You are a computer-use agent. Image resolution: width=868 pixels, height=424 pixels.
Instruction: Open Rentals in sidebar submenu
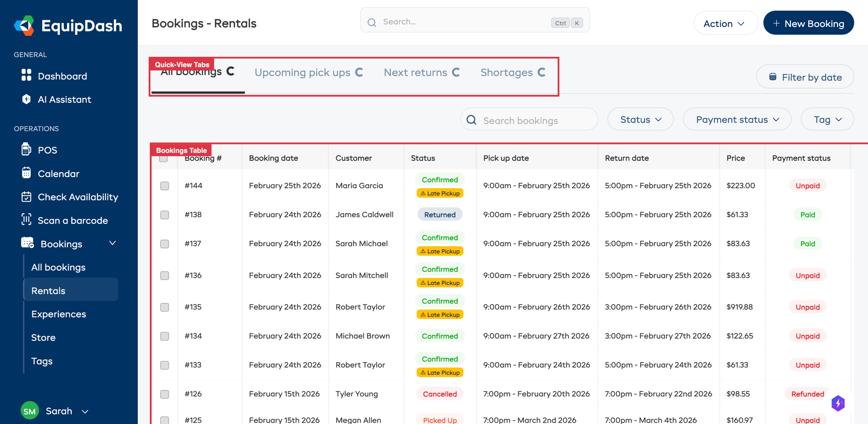point(70,290)
